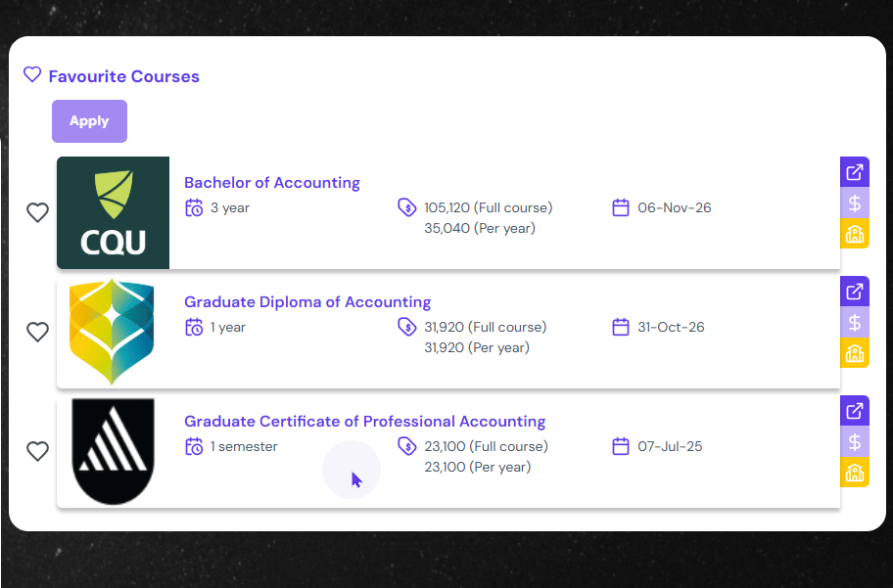
Task: Click yellow institution icon for Graduate Certificate row
Action: click(855, 473)
